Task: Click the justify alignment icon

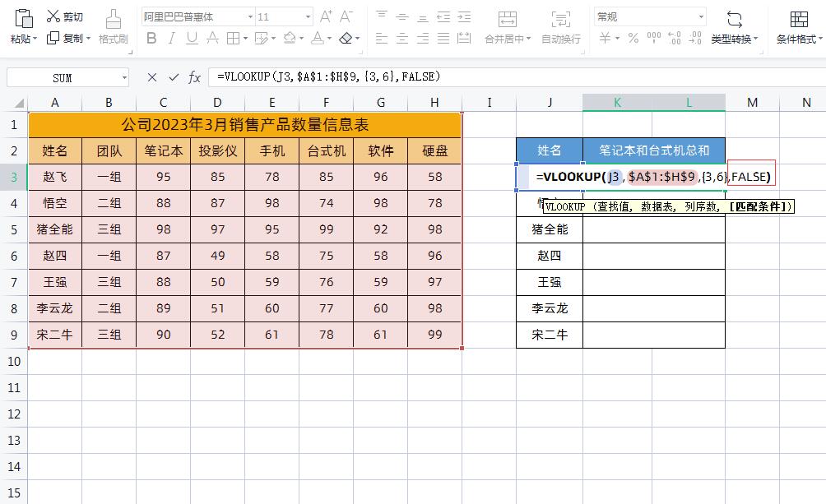Action: click(x=443, y=38)
